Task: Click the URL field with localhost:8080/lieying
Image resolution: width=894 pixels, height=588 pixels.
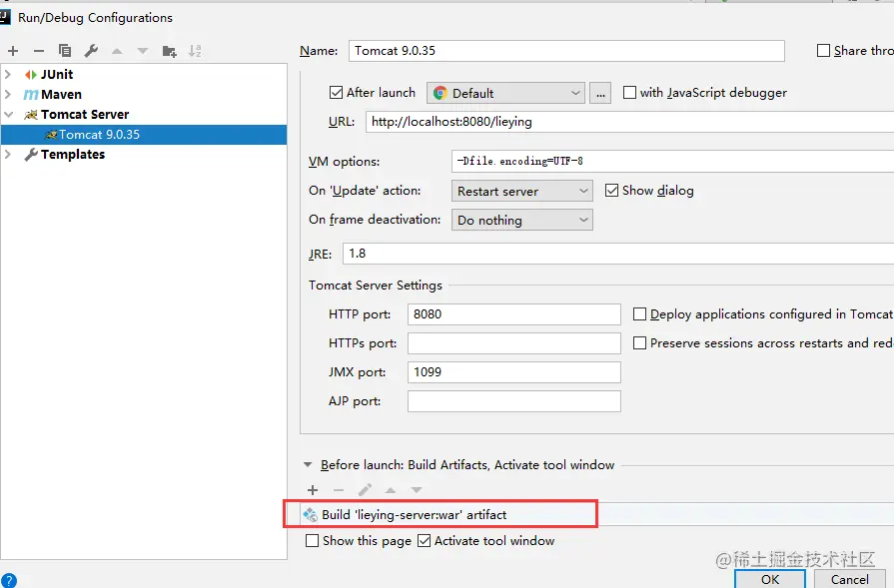Action: (629, 122)
